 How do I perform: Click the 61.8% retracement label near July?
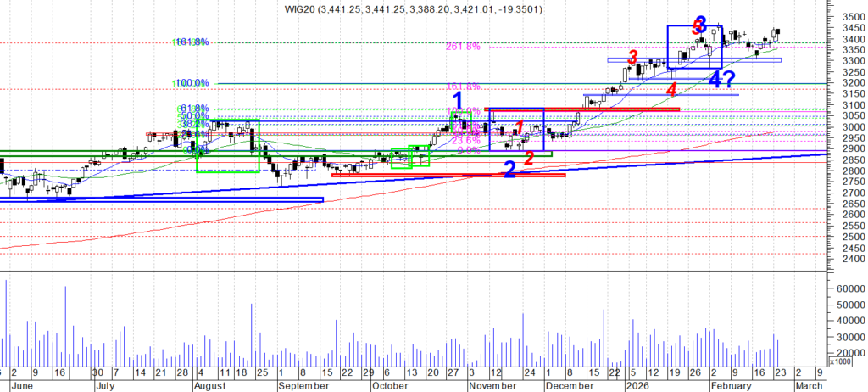coord(192,109)
